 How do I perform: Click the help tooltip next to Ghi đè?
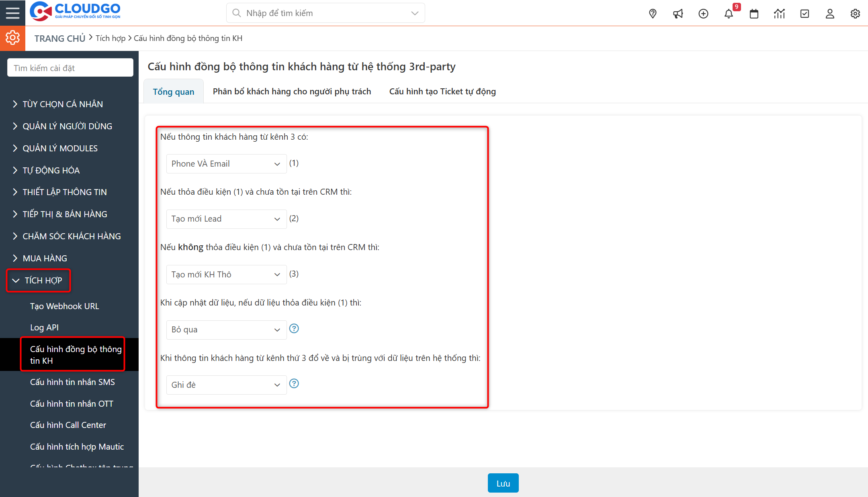[294, 384]
